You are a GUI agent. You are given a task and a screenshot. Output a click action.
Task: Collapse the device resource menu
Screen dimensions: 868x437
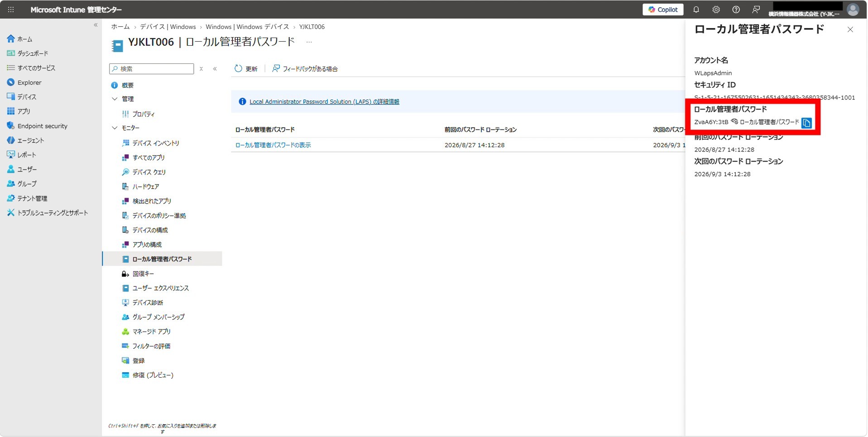pos(215,69)
